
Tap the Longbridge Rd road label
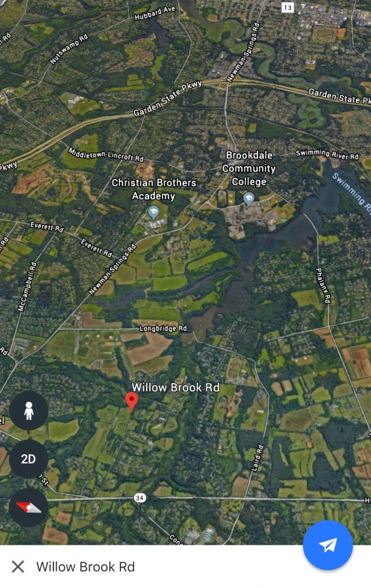pos(163,329)
